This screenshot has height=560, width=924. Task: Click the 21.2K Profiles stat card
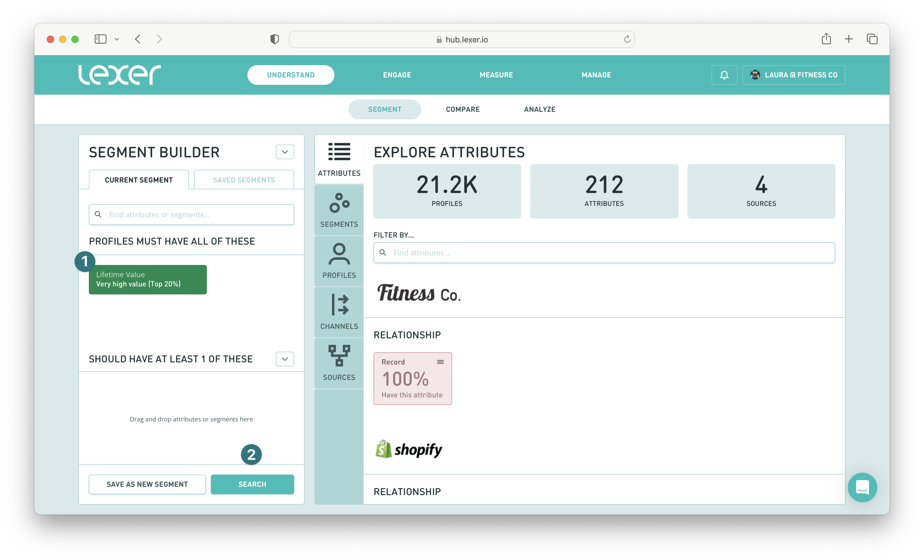pyautogui.click(x=447, y=191)
